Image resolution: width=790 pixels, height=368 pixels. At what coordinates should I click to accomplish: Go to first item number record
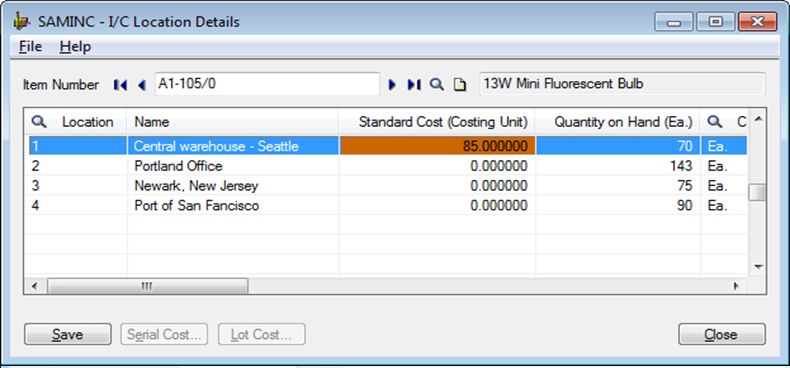click(120, 85)
